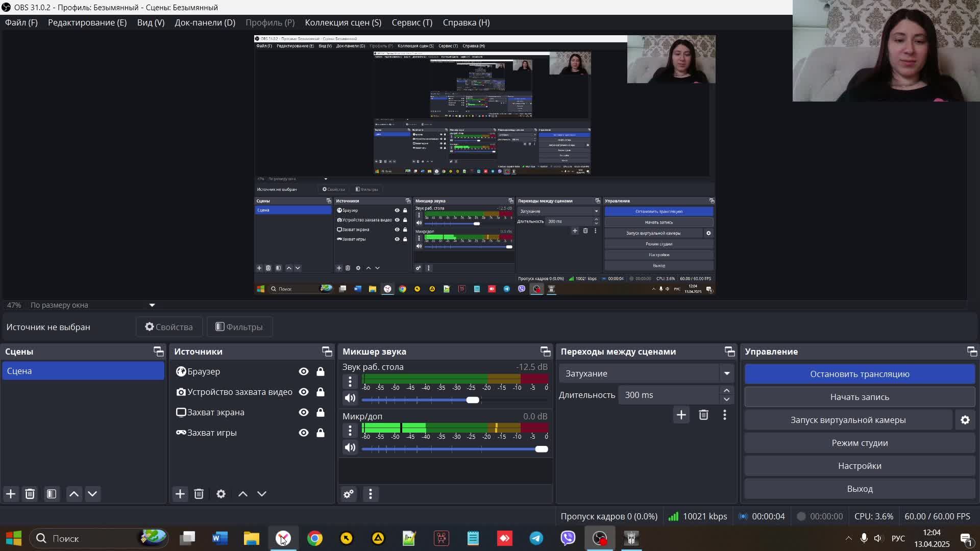Hide the Браузер source with eye icon
Viewport: 980px width, 551px height.
click(x=304, y=371)
